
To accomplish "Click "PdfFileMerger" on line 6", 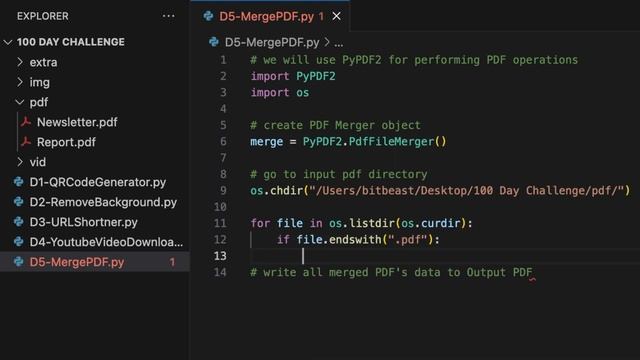I will pyautogui.click(x=391, y=142).
